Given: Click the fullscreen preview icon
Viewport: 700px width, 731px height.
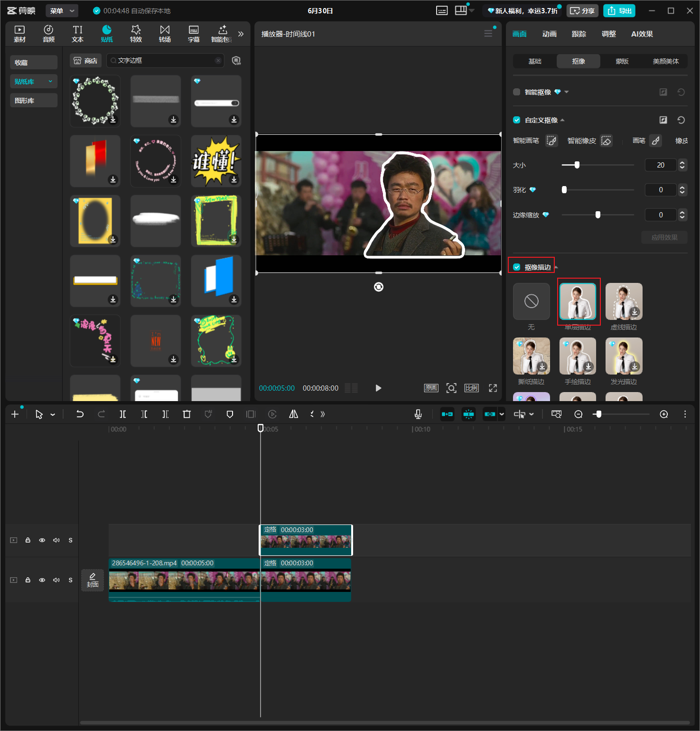Looking at the screenshot, I should (x=493, y=388).
